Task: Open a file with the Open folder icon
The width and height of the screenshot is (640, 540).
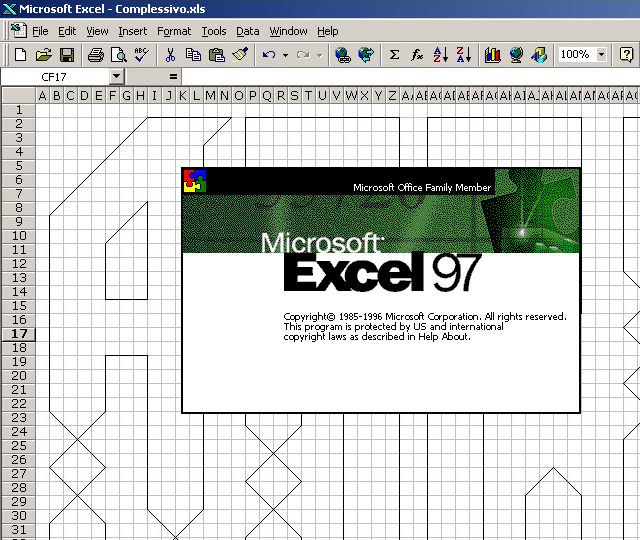Action: (x=44, y=54)
